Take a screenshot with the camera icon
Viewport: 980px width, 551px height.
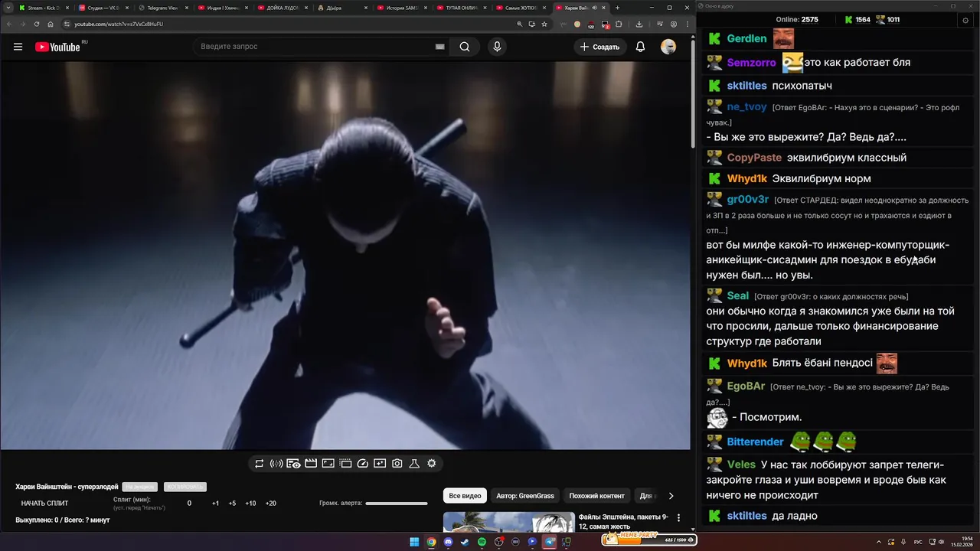click(397, 464)
